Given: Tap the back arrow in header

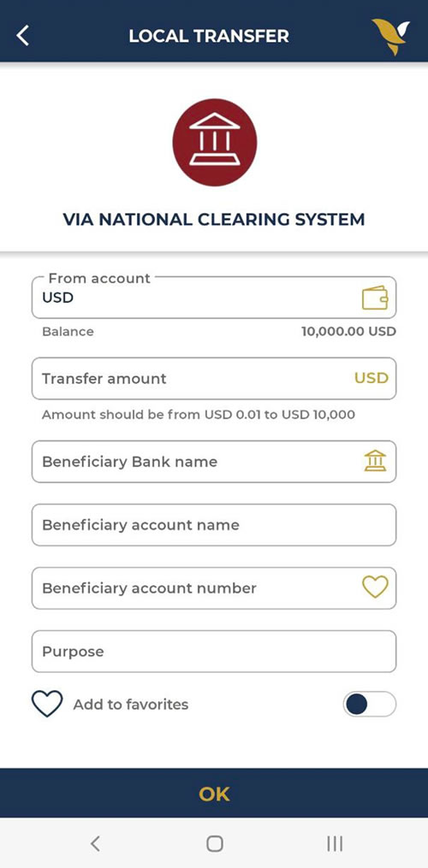Looking at the screenshot, I should tap(23, 35).
